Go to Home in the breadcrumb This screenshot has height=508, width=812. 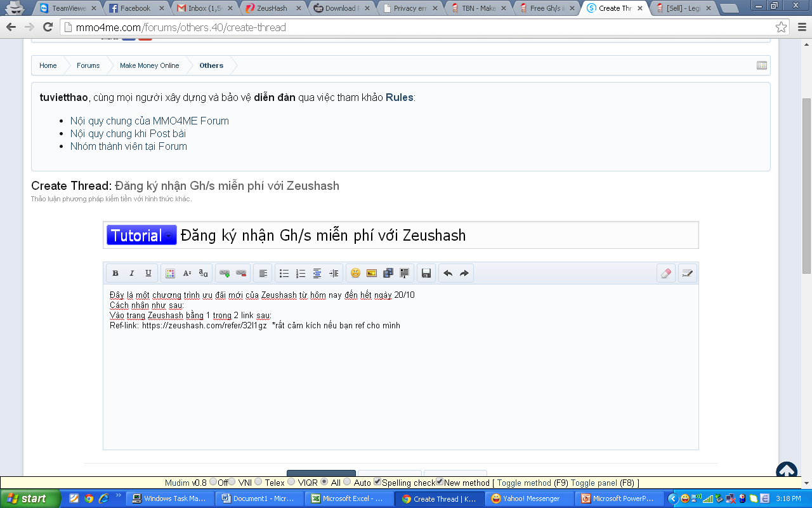[x=48, y=65]
